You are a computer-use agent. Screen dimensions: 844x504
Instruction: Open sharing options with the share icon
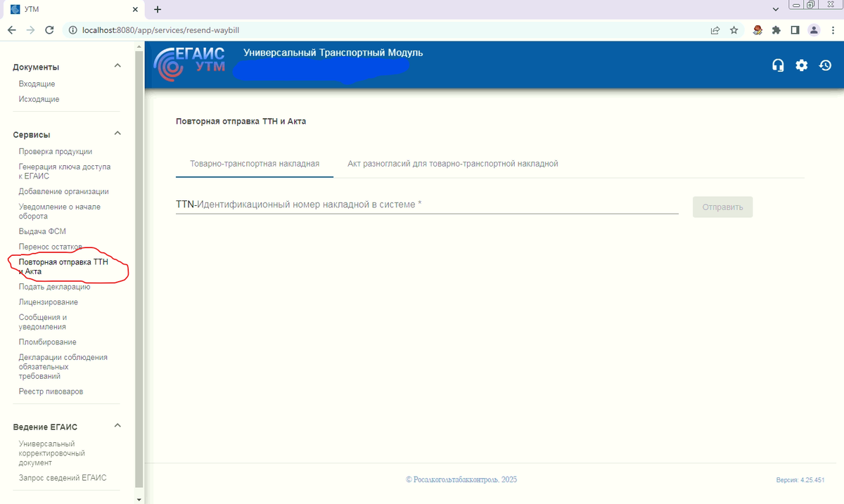tap(715, 30)
